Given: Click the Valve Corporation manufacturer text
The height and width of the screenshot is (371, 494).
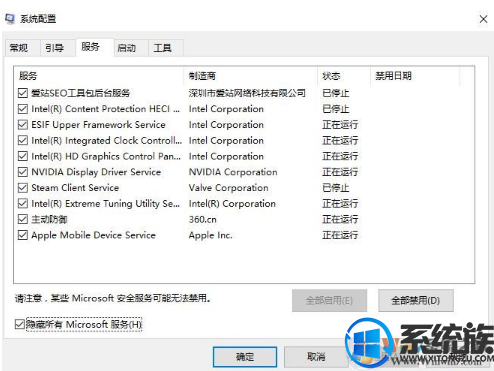Looking at the screenshot, I should pos(228,188).
